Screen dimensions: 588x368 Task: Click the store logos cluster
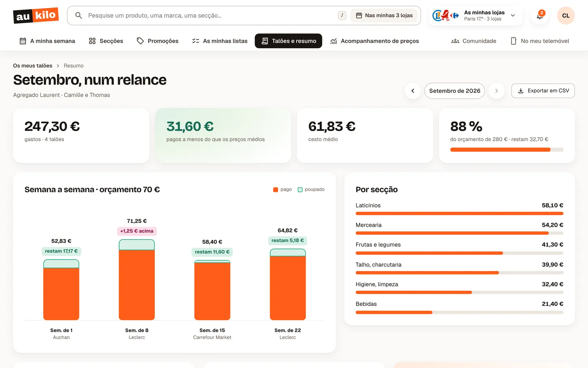(446, 15)
